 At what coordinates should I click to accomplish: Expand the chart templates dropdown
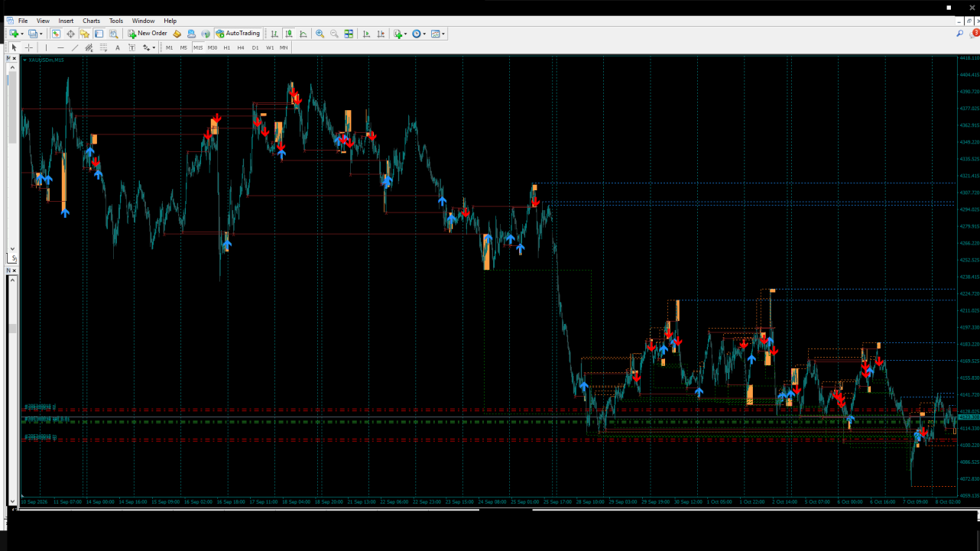tap(443, 34)
